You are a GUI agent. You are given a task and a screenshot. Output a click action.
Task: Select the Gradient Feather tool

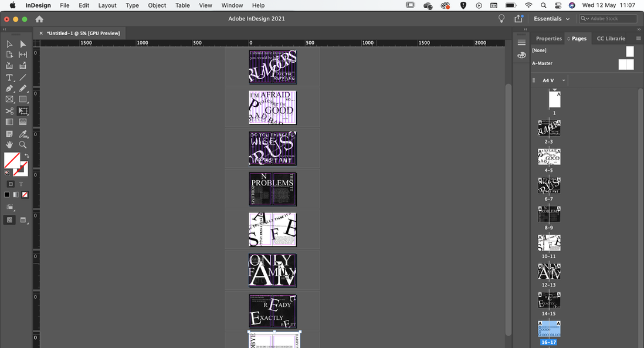coord(23,122)
